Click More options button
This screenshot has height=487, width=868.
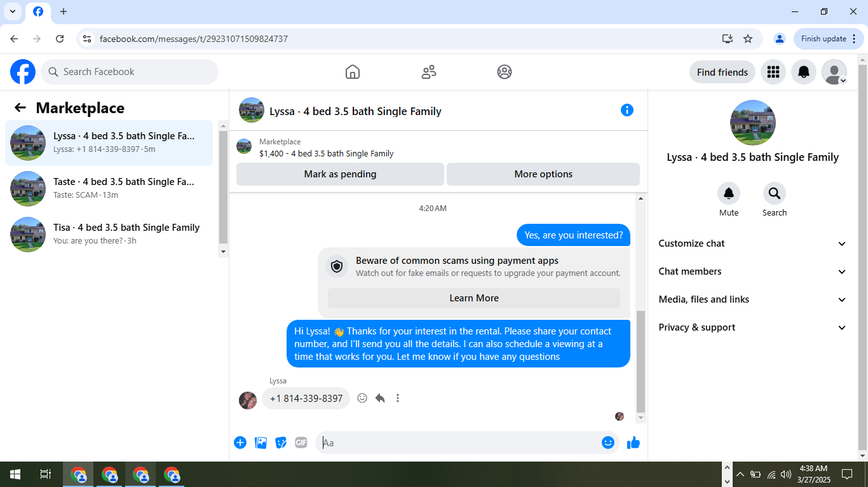tap(543, 174)
